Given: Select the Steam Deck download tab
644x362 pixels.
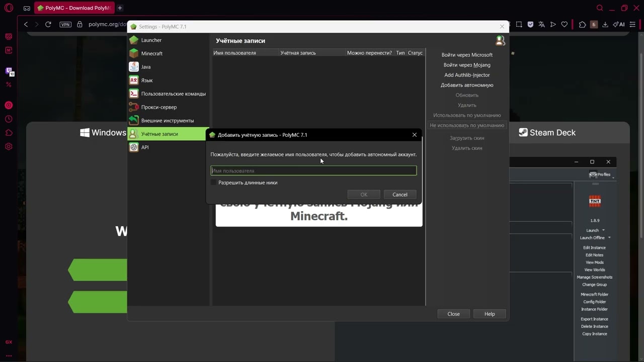Looking at the screenshot, I should 547,133.
